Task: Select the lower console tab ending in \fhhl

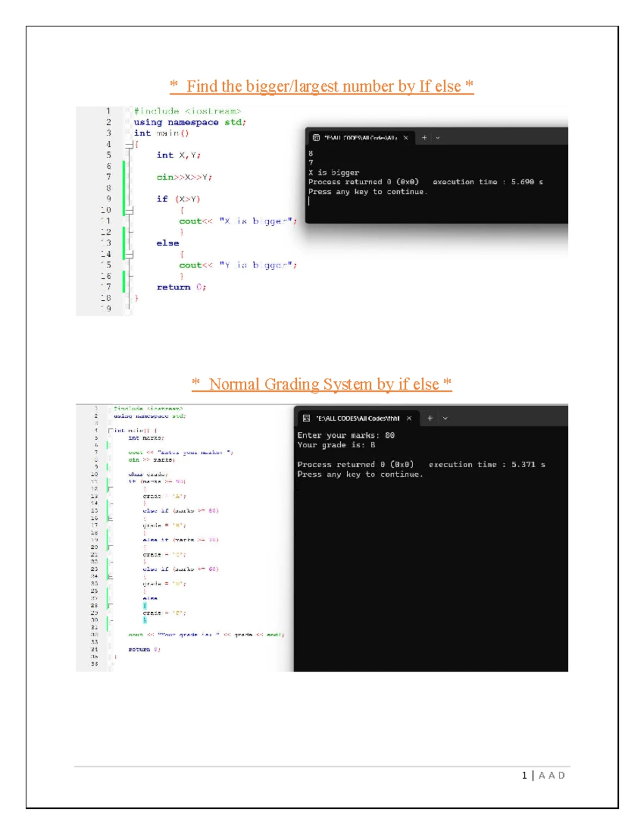Action: click(358, 418)
